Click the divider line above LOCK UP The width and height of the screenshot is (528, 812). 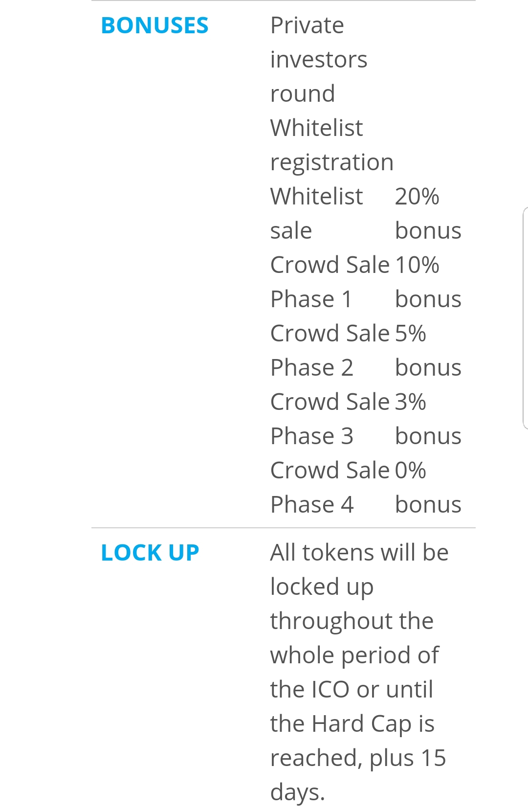284,528
